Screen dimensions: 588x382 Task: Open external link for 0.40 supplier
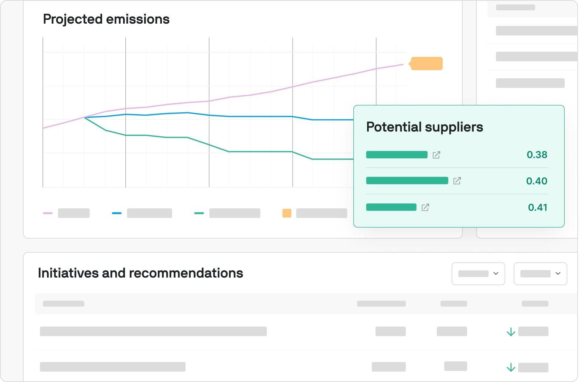click(x=457, y=181)
